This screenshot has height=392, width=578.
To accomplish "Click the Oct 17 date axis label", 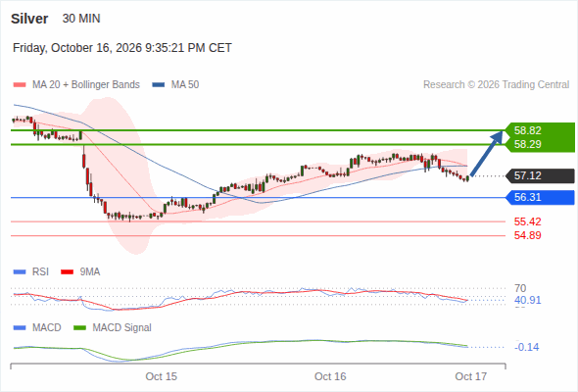I will click(x=471, y=376).
